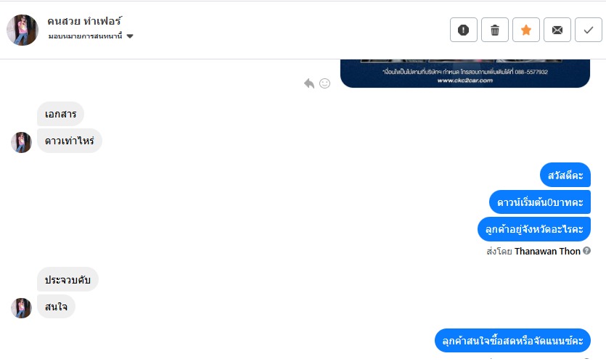Click help icon next to Thanawan Thon
This screenshot has width=606, height=364.
coord(586,250)
